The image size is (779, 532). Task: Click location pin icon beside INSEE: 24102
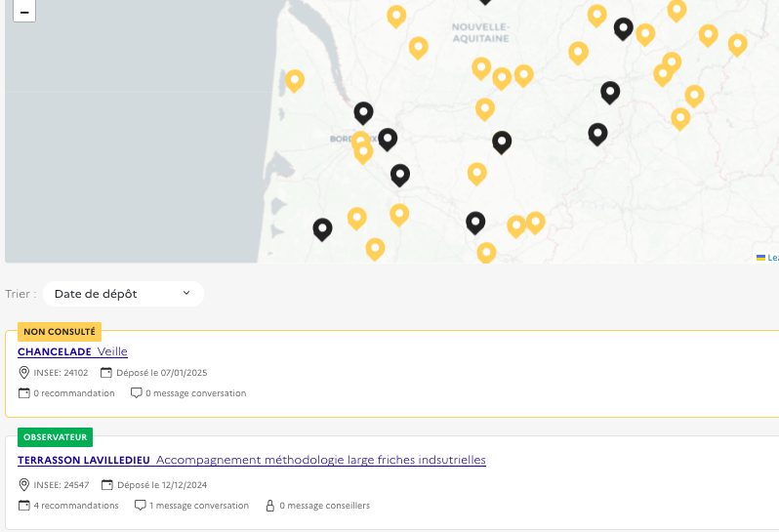pos(24,373)
